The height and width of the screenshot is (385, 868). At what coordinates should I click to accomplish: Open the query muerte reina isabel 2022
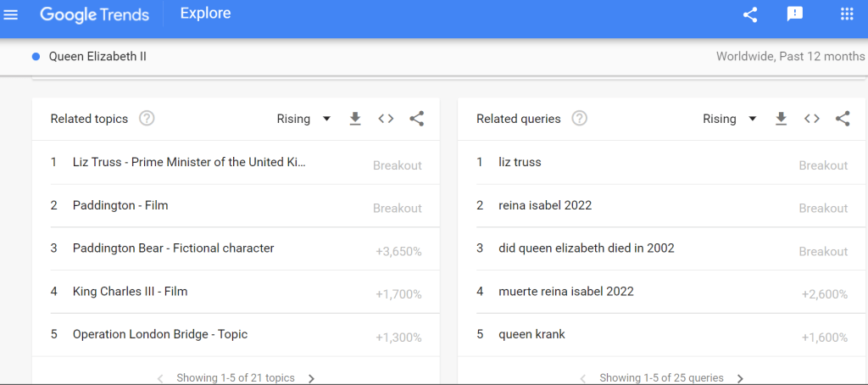[x=565, y=292]
